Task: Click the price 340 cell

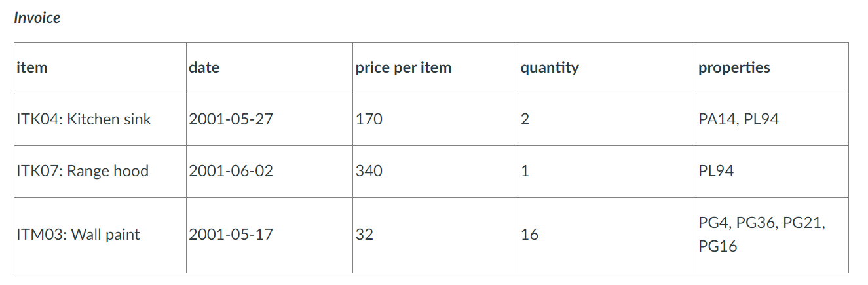Action: coord(436,172)
